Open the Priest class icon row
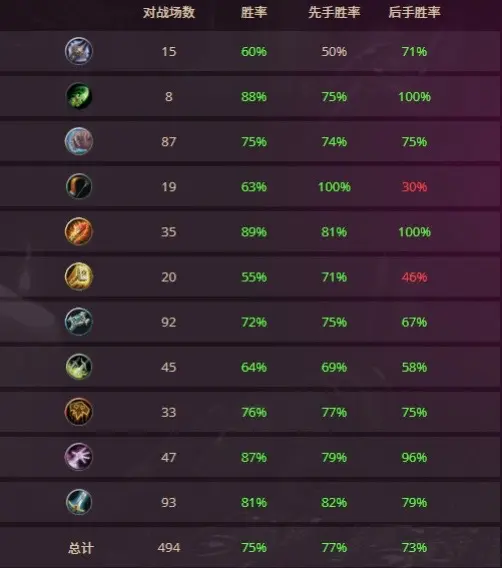 pyautogui.click(x=79, y=322)
